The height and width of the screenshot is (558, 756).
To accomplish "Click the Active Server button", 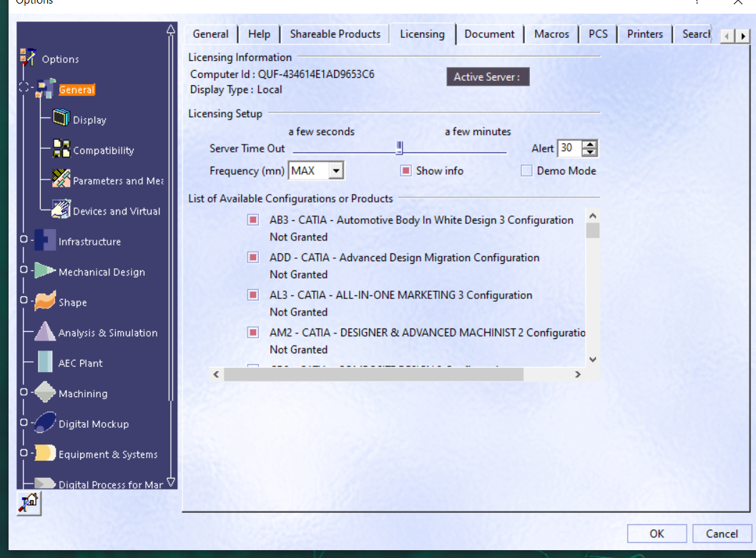I will [x=488, y=77].
